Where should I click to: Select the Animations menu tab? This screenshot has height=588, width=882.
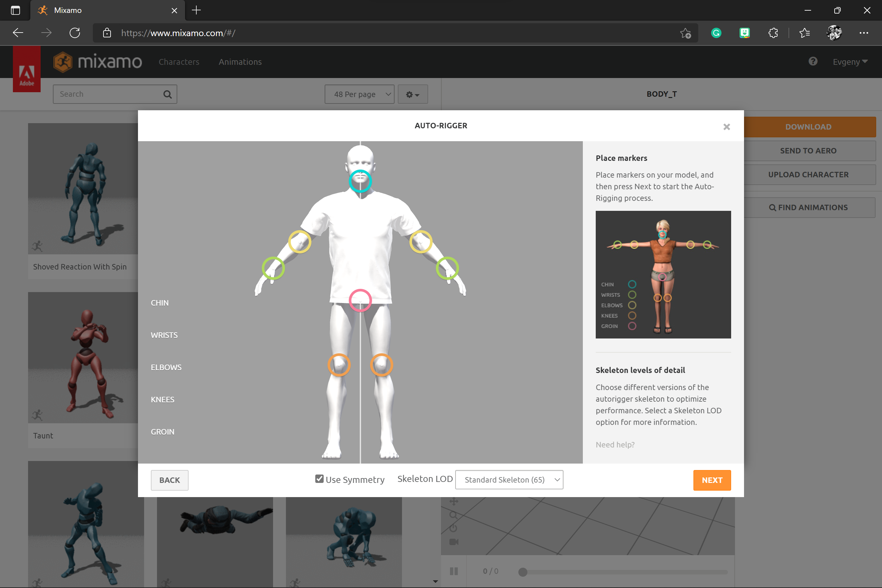click(x=240, y=62)
